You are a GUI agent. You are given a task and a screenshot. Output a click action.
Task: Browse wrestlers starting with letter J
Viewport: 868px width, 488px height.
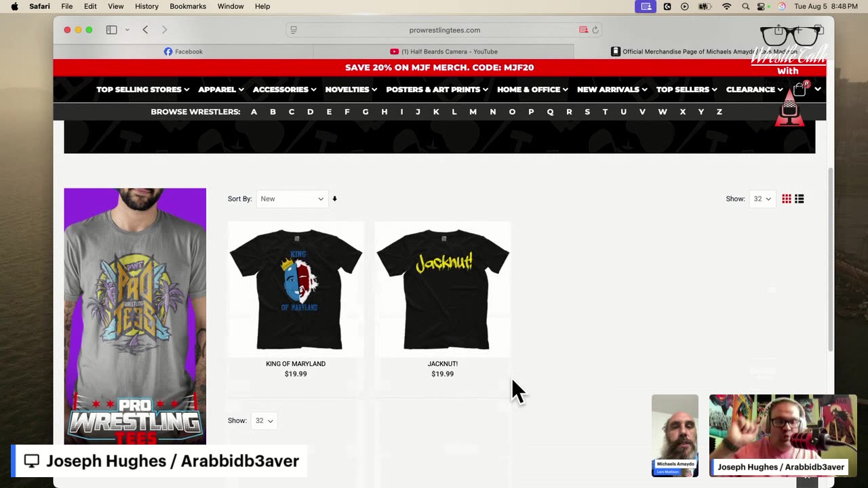(x=418, y=112)
